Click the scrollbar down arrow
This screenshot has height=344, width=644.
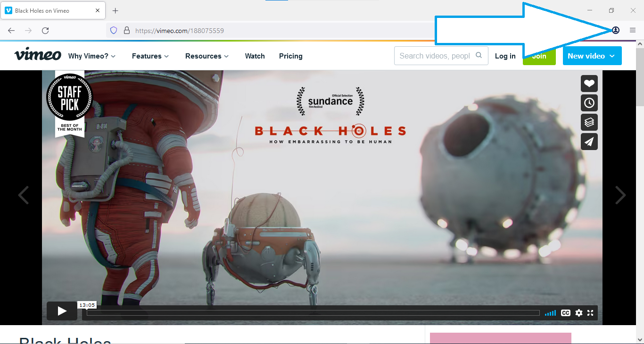(x=640, y=340)
